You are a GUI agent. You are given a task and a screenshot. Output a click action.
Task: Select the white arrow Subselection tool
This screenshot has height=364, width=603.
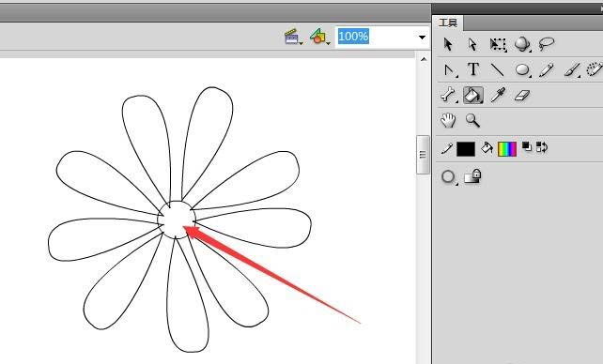tap(472, 44)
